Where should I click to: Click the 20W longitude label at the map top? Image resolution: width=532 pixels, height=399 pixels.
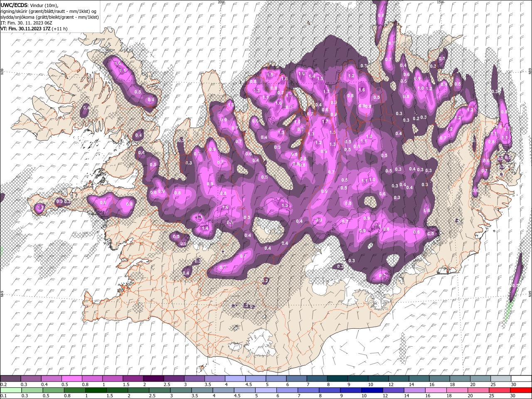click(222, 2)
